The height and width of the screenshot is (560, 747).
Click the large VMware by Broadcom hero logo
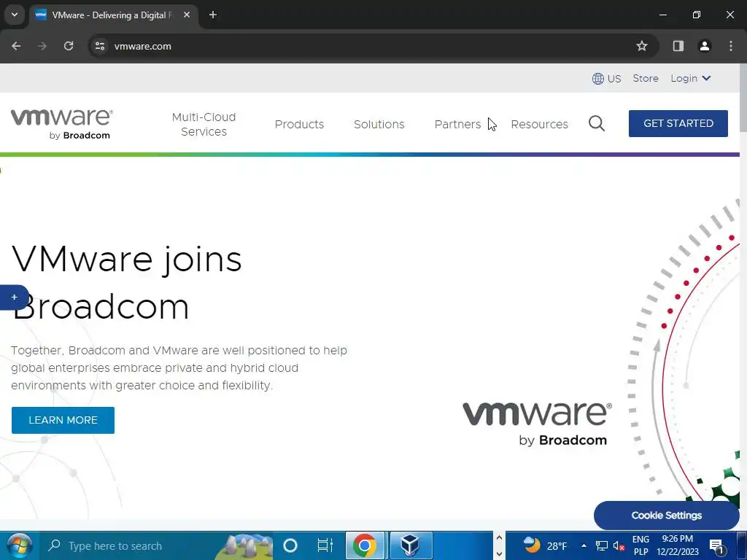click(538, 424)
